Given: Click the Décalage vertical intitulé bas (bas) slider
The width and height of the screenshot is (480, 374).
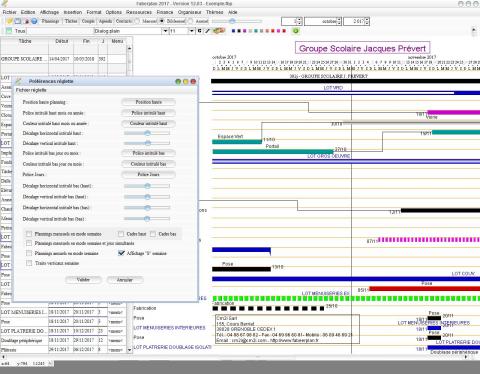Looking at the screenshot, I should [147, 219].
